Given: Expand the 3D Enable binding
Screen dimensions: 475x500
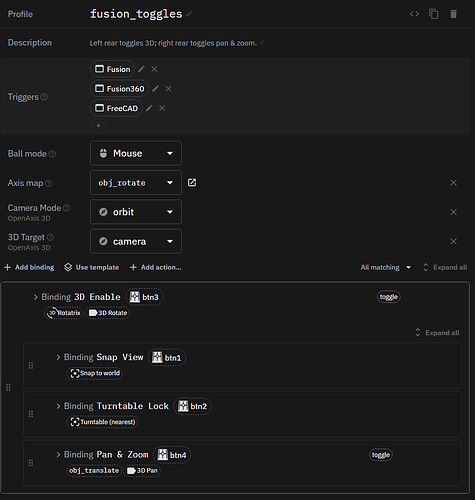Looking at the screenshot, I should [x=36, y=297].
